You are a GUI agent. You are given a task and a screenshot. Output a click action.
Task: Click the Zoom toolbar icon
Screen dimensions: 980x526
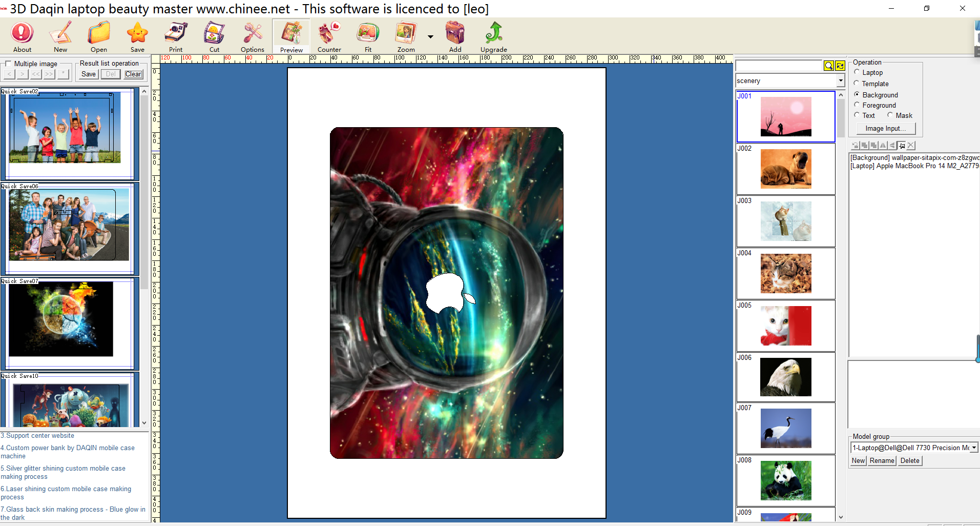click(406, 37)
